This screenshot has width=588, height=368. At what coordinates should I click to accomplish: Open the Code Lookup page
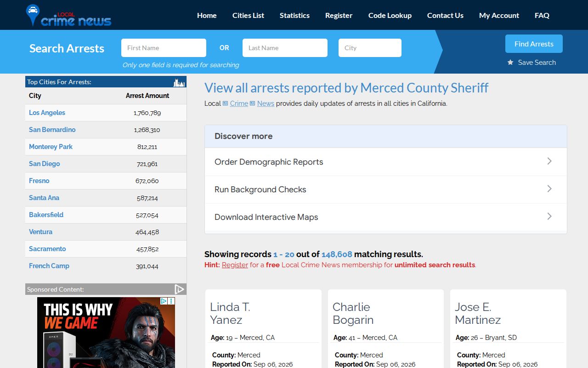[x=390, y=15]
